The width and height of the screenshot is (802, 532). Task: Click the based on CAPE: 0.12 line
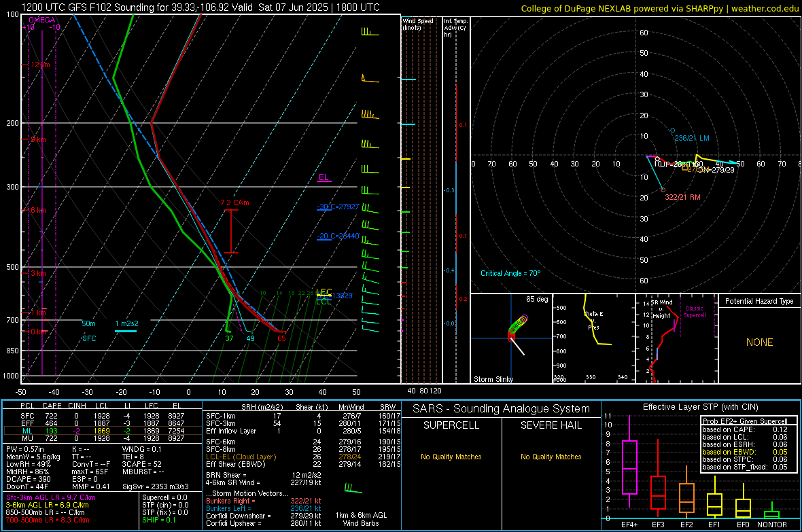tap(745, 429)
